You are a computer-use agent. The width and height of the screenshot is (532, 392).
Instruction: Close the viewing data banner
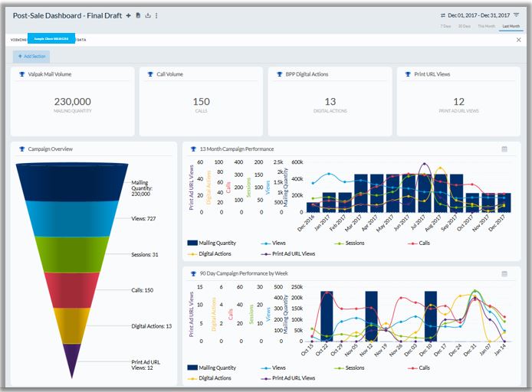point(518,39)
